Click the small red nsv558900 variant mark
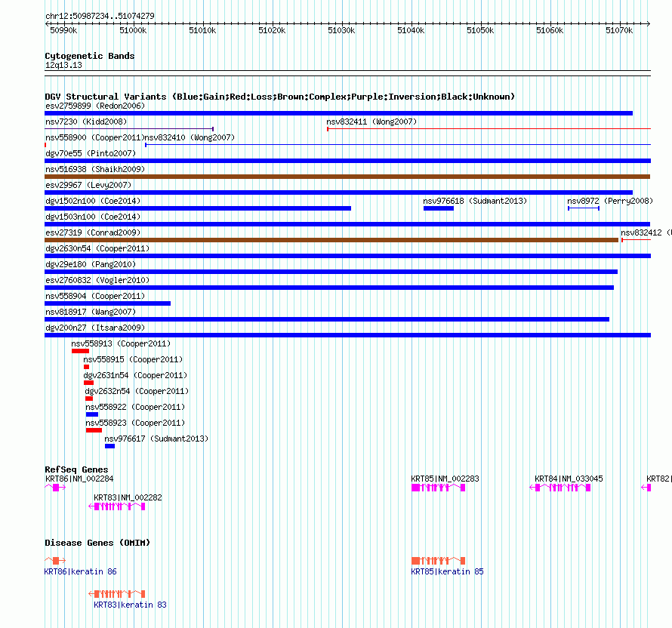Screen dimensions: 672x628 [45, 145]
